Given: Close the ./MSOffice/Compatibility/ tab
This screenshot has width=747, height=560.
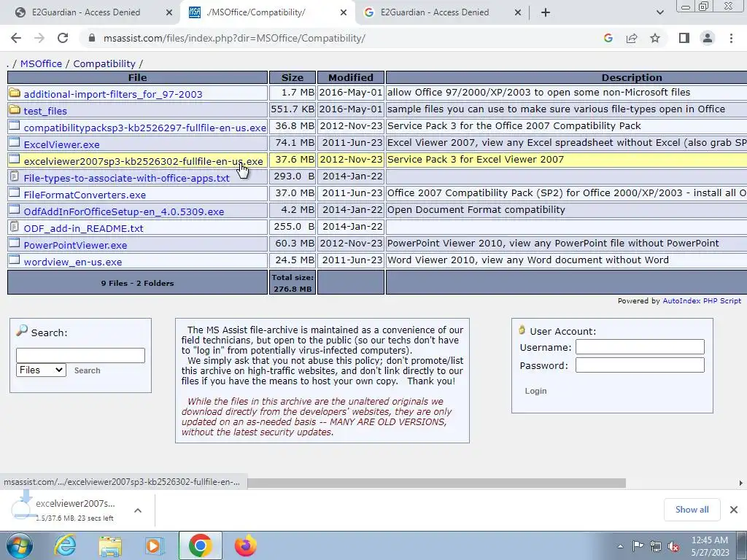Looking at the screenshot, I should [344, 12].
